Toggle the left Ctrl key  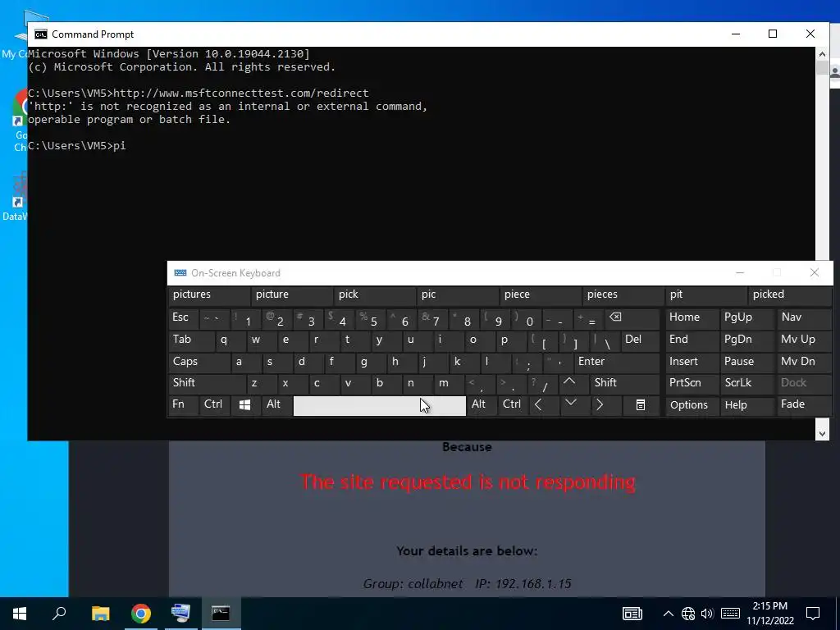pyautogui.click(x=214, y=405)
